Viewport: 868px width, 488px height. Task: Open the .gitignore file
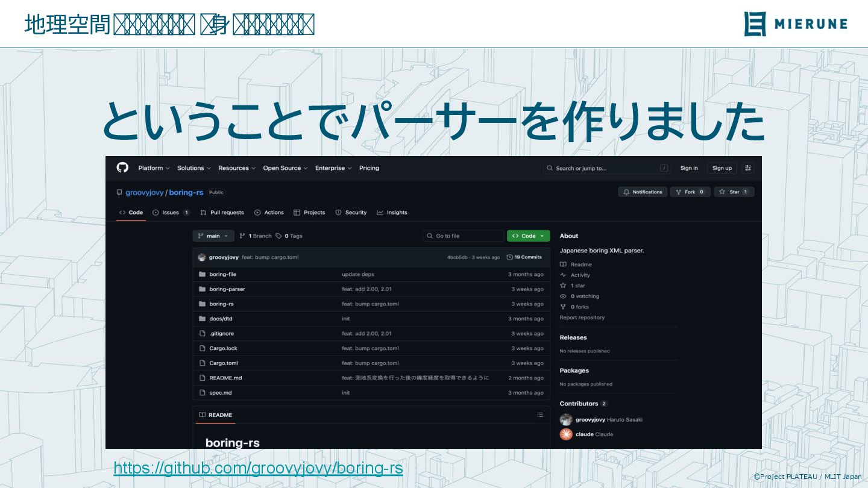coord(221,334)
